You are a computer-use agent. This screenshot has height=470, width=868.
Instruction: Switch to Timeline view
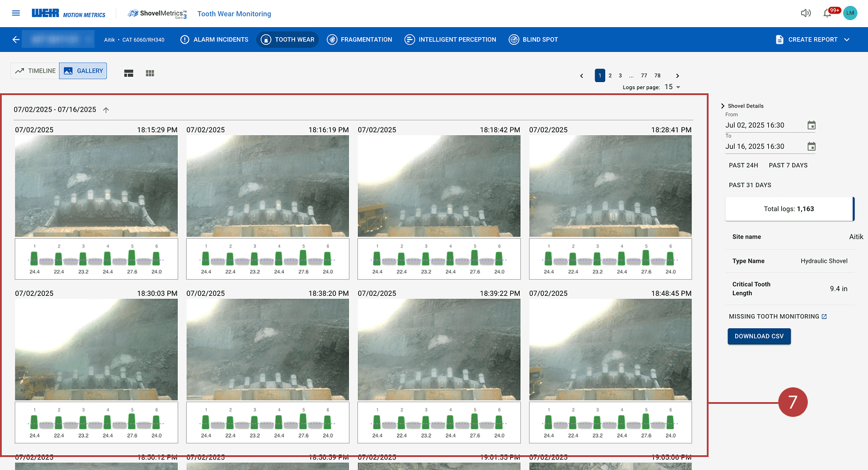click(x=35, y=71)
